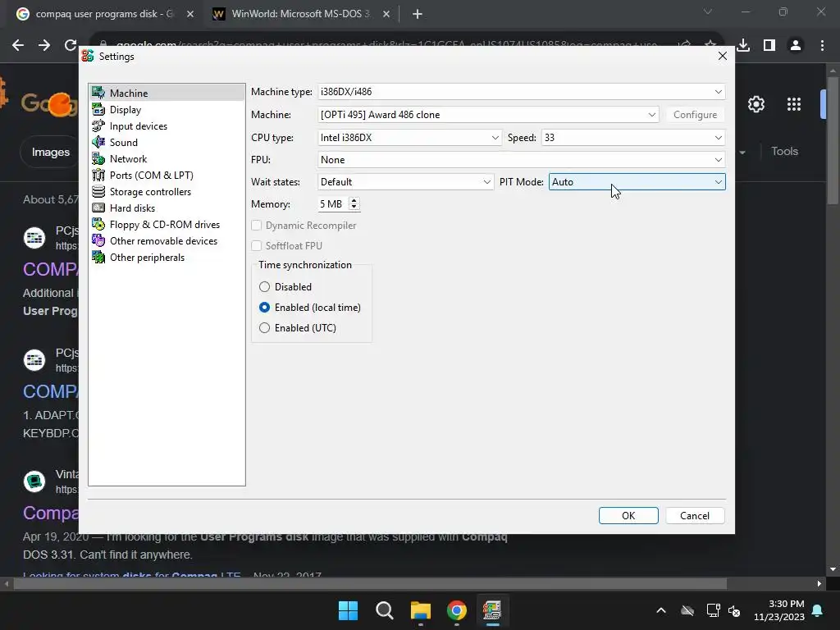Select Enabled (UTC) radio button
Image resolution: width=840 pixels, height=630 pixels.
[x=265, y=328]
